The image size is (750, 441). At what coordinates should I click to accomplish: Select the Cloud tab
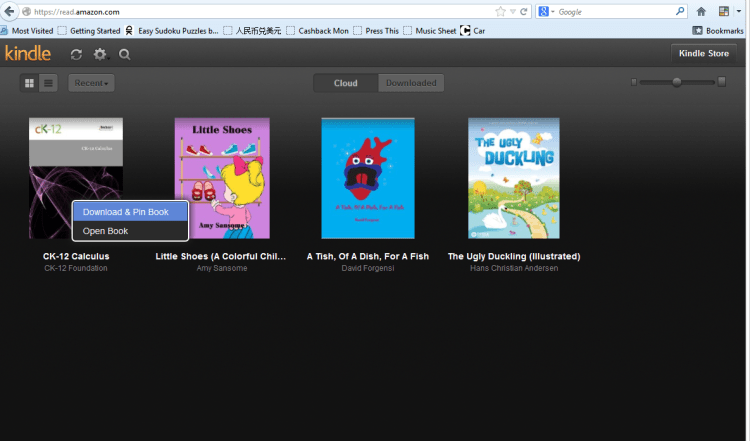[x=345, y=83]
